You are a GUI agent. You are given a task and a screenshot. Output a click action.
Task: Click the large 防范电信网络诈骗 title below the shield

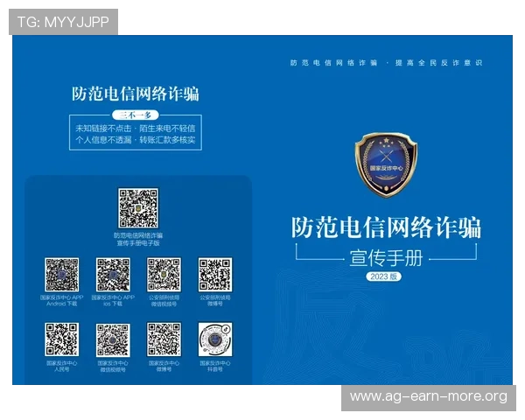[386, 227]
